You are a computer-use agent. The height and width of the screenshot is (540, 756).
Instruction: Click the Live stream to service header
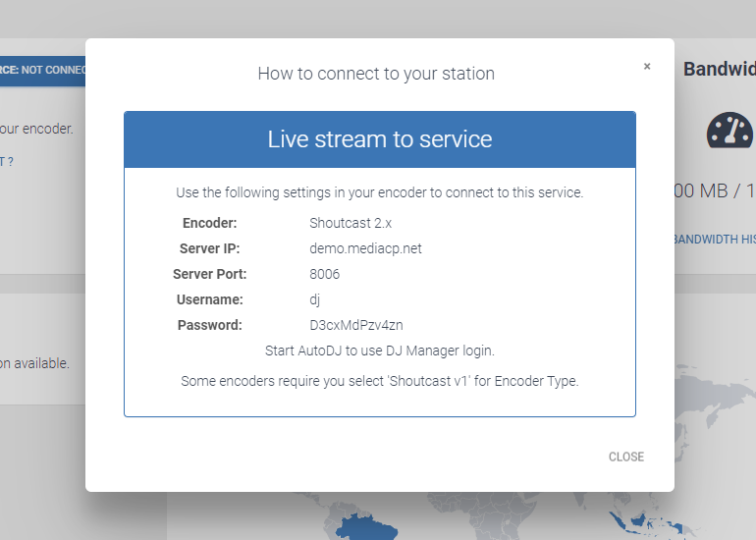tap(380, 139)
